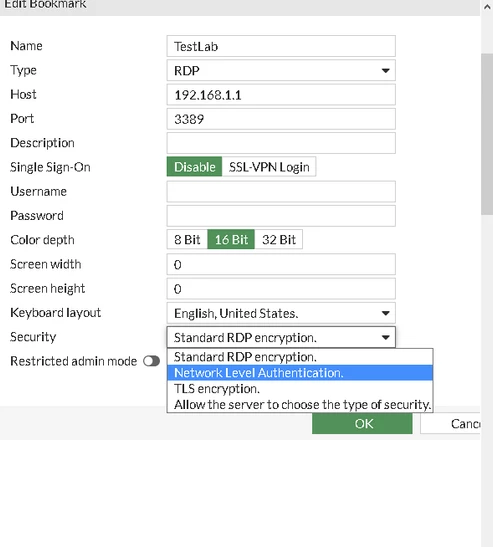493x547 pixels.
Task: Open the English, United States keyboard dropdown
Action: coord(281,313)
